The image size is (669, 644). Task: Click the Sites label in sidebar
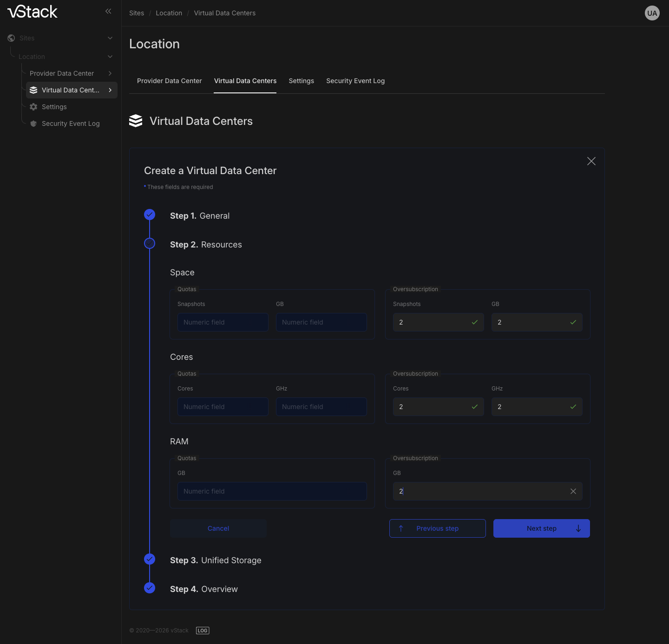(x=27, y=38)
